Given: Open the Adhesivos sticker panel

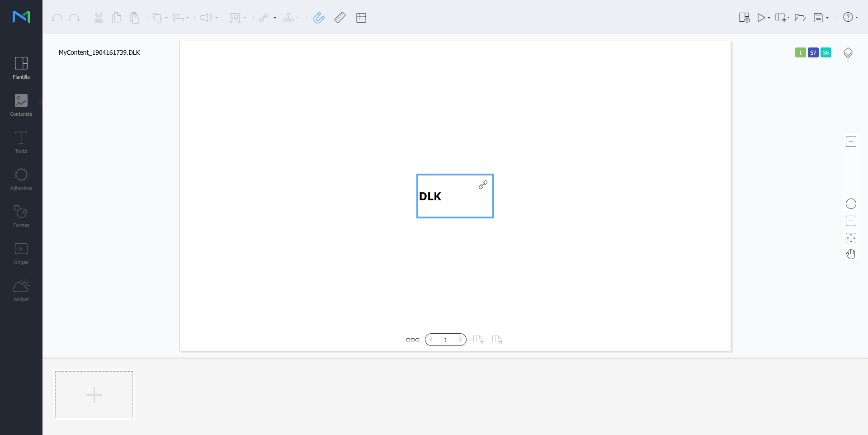Looking at the screenshot, I should click(x=21, y=179).
